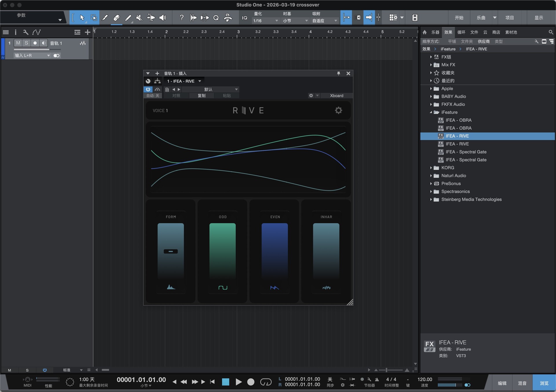This screenshot has height=392, width=556.
Task: Mute 音轨 1 with the M button
Action: pos(18,43)
